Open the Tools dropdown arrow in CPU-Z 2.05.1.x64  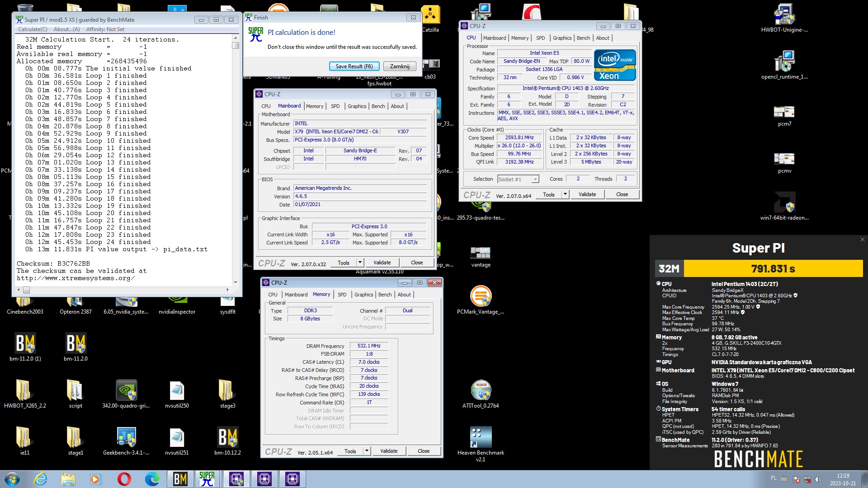pyautogui.click(x=367, y=451)
